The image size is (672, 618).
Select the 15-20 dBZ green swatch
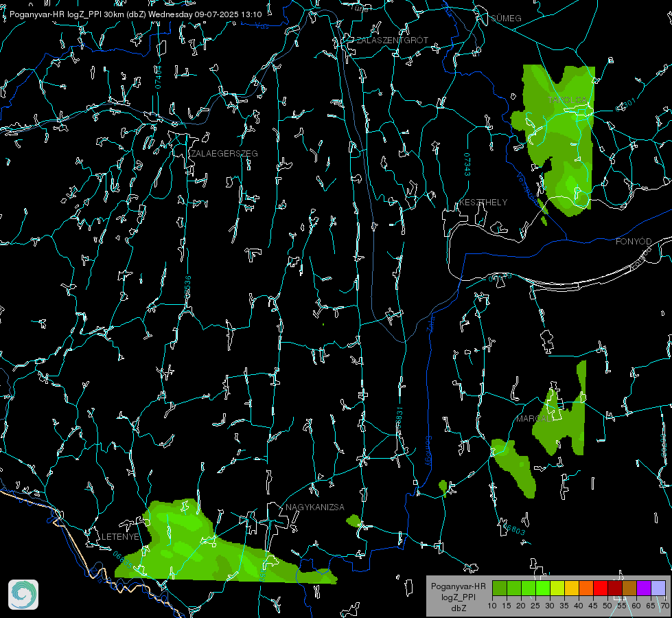(514, 588)
